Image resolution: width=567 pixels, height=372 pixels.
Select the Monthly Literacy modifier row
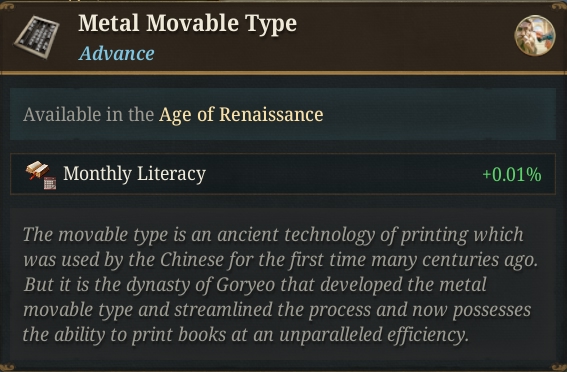point(283,174)
